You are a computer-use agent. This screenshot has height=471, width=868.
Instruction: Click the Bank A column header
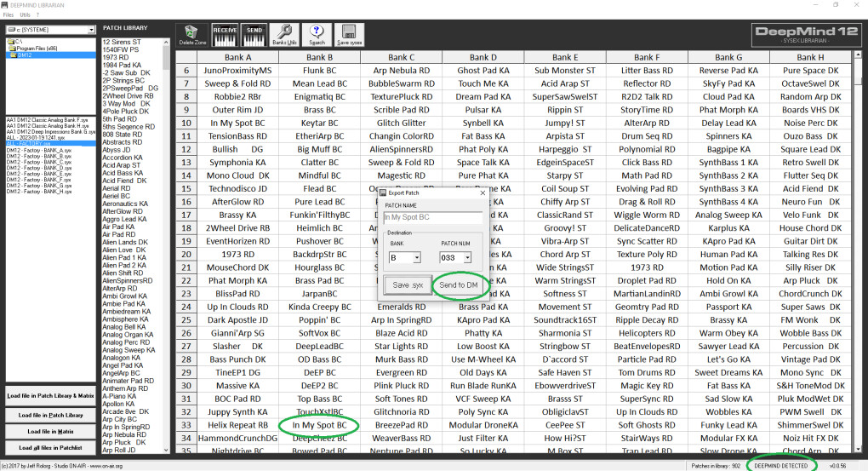[x=237, y=57]
